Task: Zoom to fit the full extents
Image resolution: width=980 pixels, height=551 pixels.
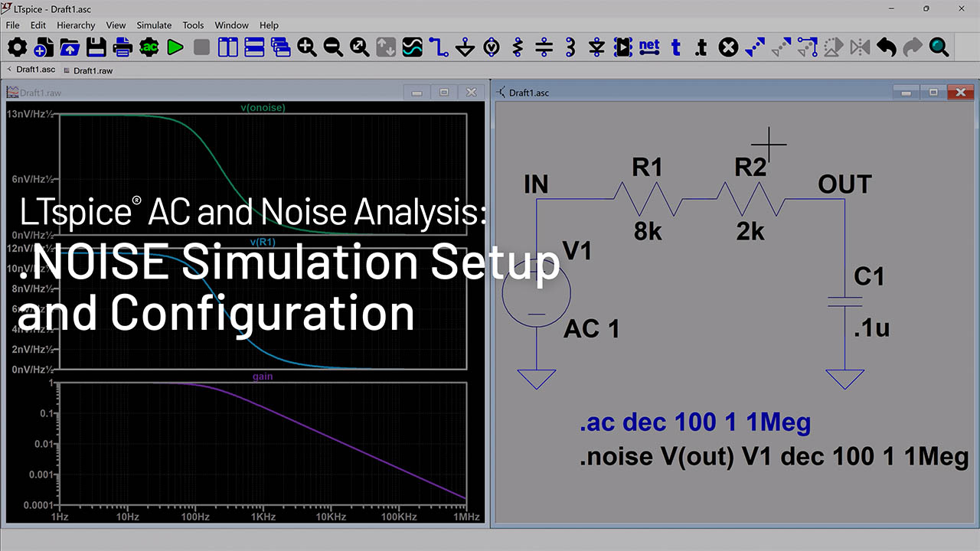Action: coord(360,47)
